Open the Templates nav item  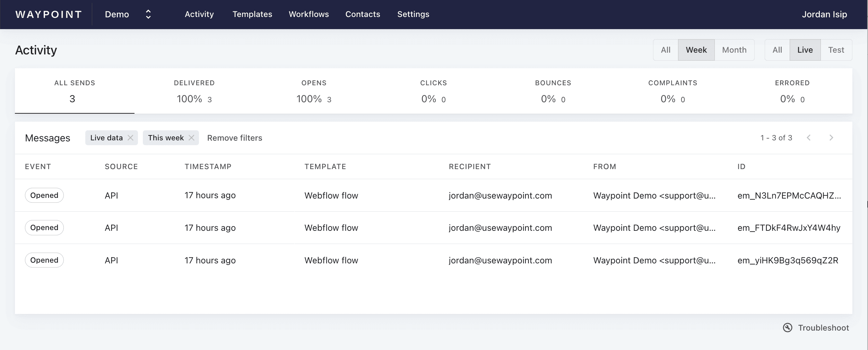point(252,14)
